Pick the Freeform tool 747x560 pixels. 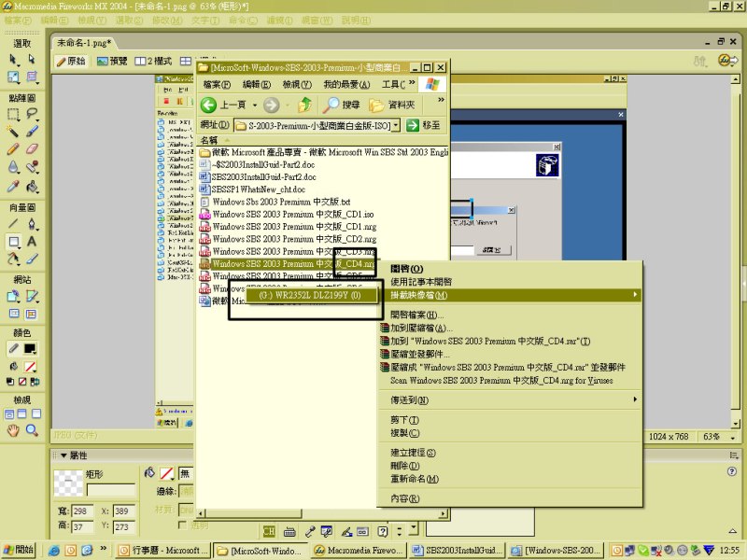[x=13, y=259]
